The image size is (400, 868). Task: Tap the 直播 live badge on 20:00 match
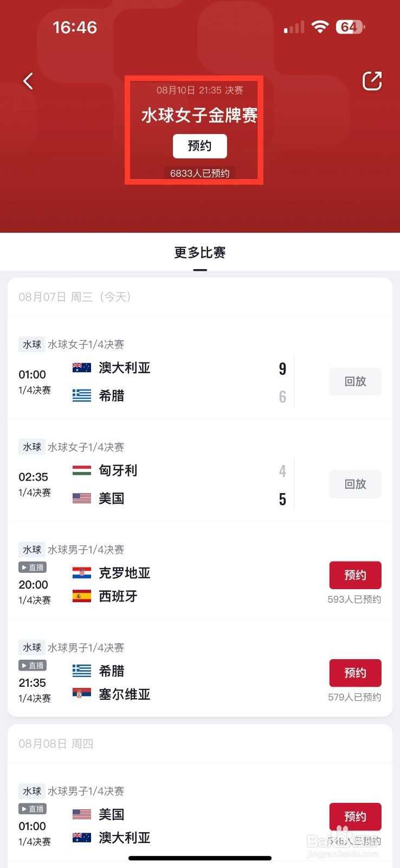[x=33, y=567]
